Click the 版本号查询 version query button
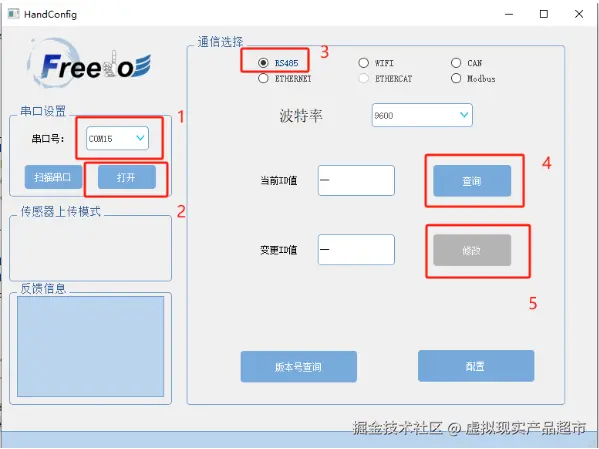This screenshot has width=599, height=449. tap(299, 367)
